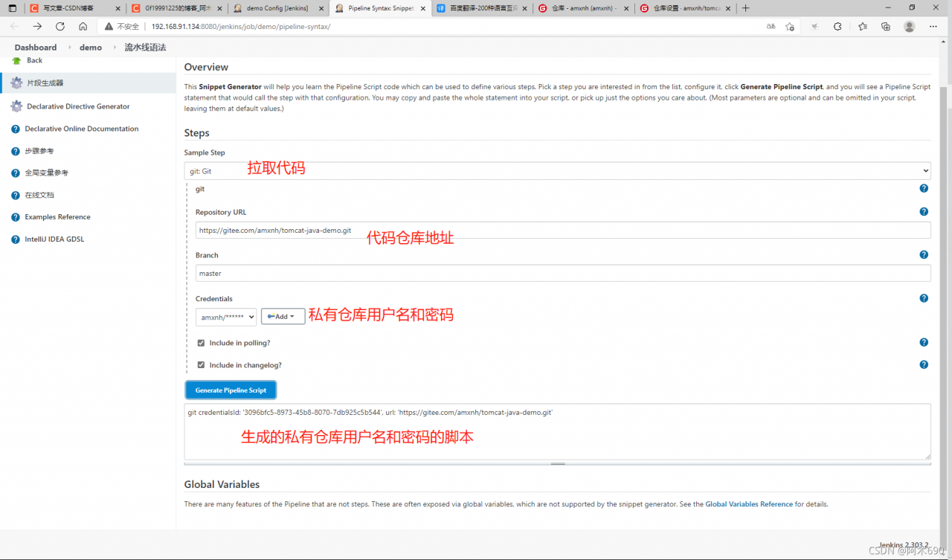
Task: Toggle the Include in polling checkbox
Action: click(201, 344)
